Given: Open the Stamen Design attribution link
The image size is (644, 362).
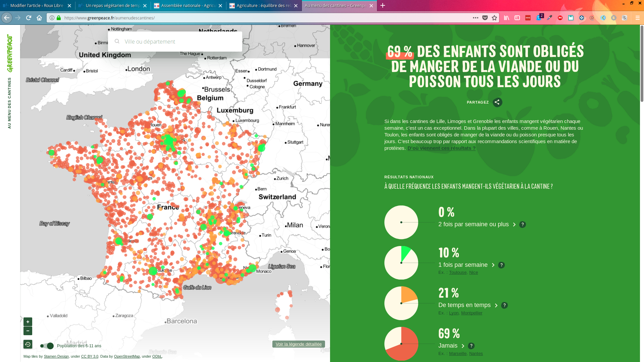Looking at the screenshot, I should pyautogui.click(x=56, y=356).
